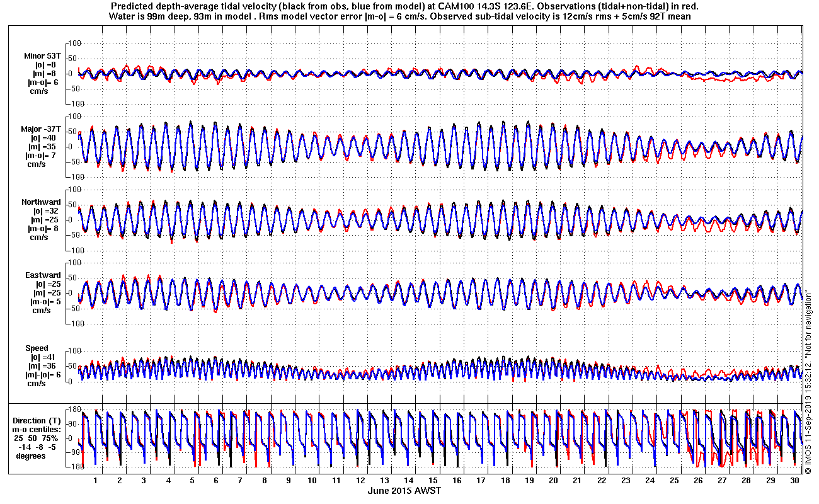Click day "4" on the date axis
The image size is (819, 504).
pyautogui.click(x=168, y=481)
